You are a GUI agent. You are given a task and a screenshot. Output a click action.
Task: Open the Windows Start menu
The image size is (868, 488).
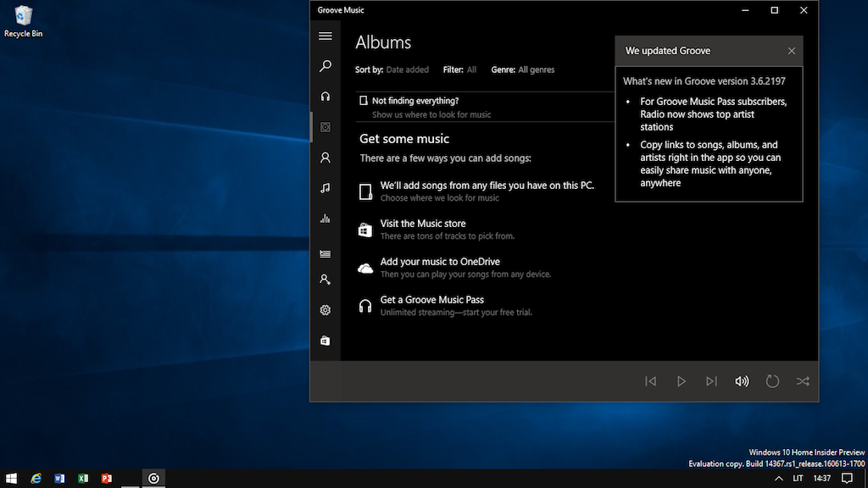point(12,479)
